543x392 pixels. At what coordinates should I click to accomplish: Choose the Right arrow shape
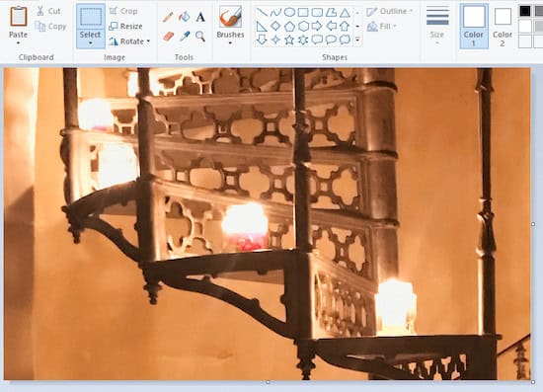click(x=317, y=26)
